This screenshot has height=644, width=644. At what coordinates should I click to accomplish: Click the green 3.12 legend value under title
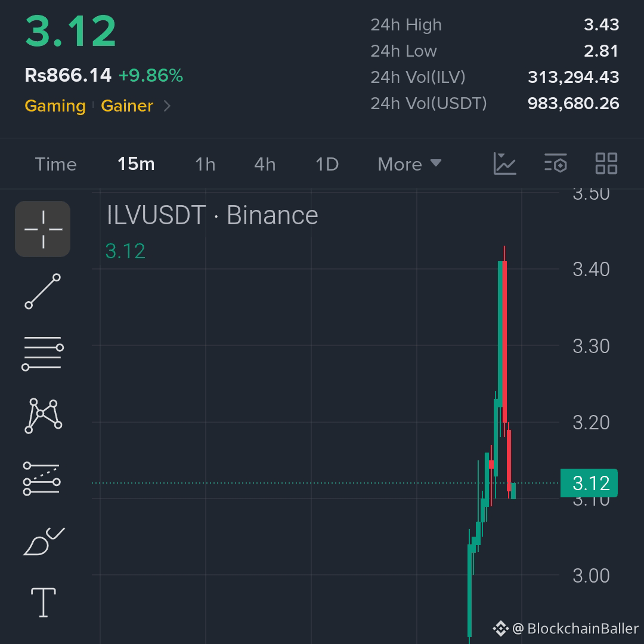125,251
